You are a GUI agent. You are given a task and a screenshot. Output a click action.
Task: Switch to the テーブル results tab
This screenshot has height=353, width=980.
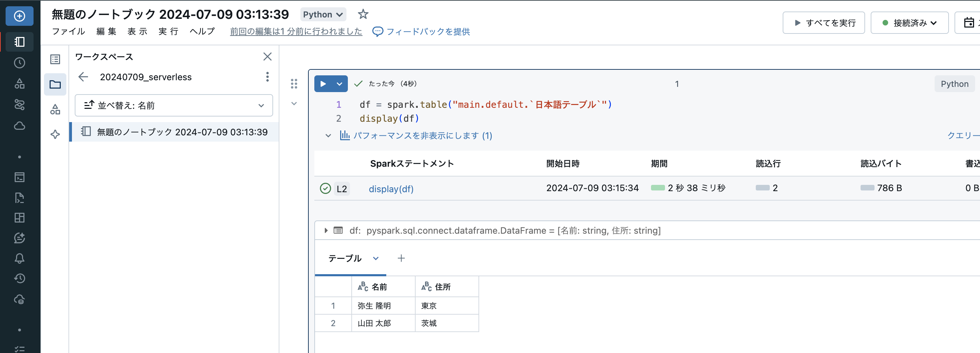[345, 258]
